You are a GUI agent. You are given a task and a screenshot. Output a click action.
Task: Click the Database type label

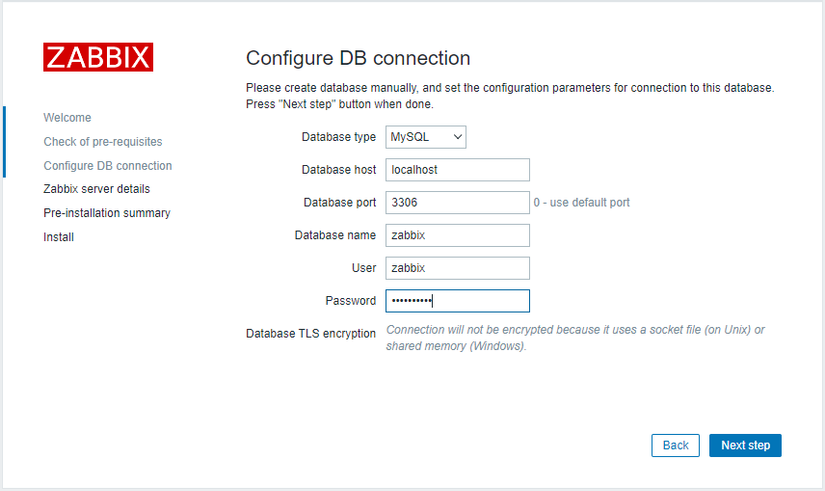coord(338,137)
